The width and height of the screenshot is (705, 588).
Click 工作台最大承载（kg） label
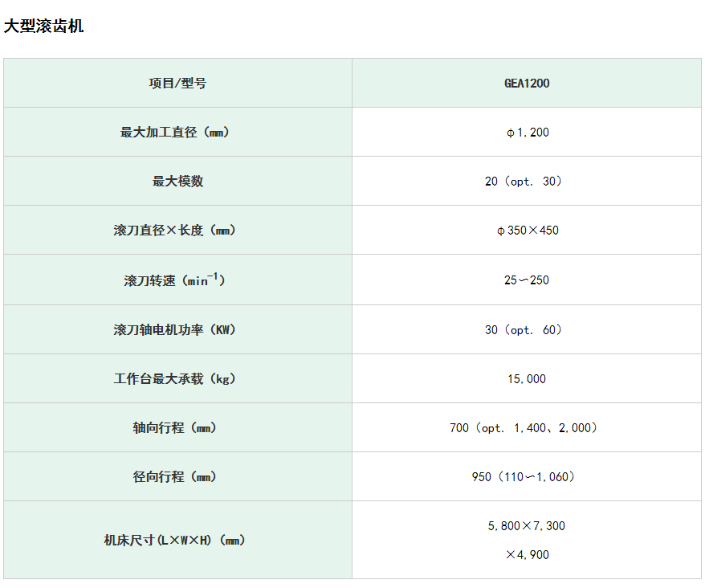(177, 379)
